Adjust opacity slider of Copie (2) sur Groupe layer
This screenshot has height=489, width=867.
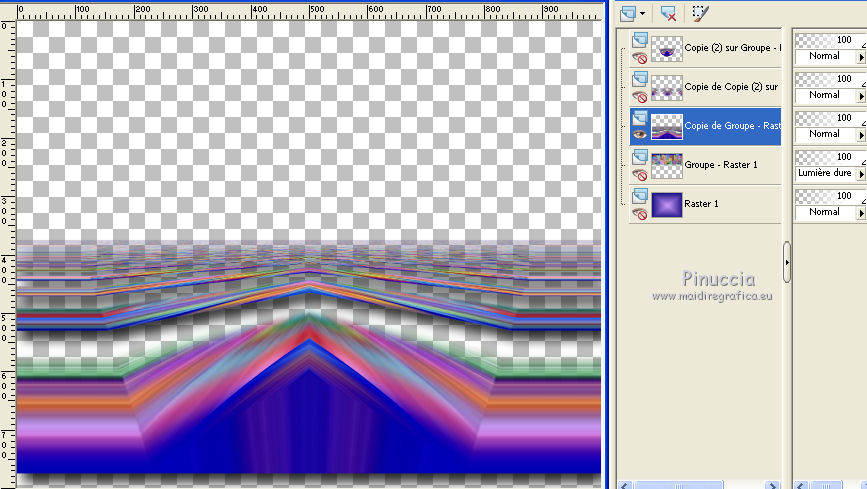pos(831,40)
